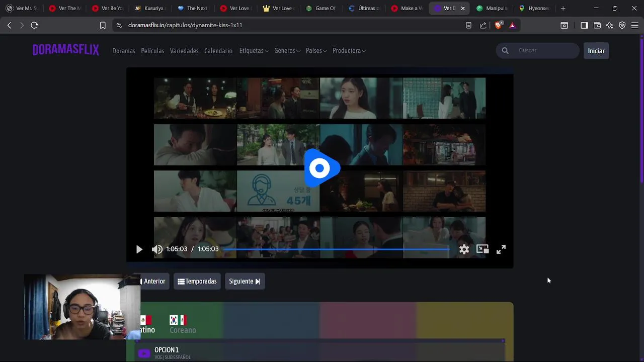Open the Variedades menu item
644x362 pixels.
tap(184, 51)
